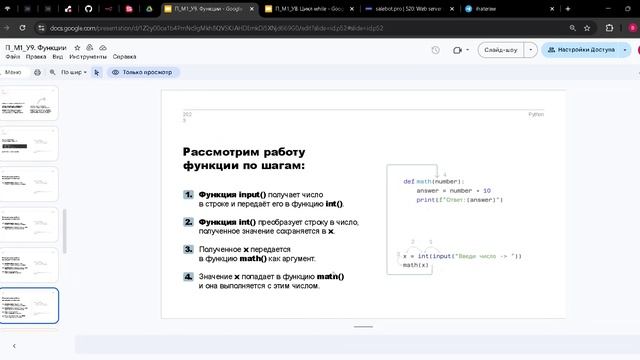Close the П_М1_У8. Цикл while tab

[x=352, y=9]
